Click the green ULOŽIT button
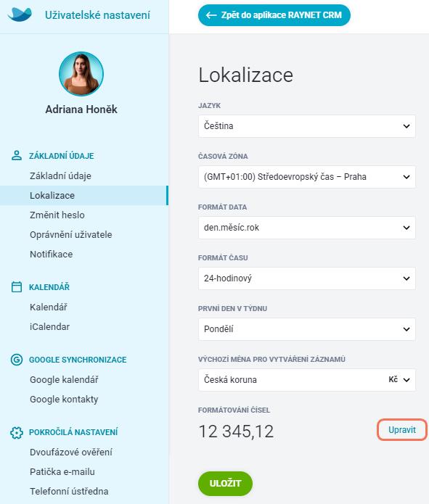Viewport: 429px width, 504px height. click(x=225, y=484)
